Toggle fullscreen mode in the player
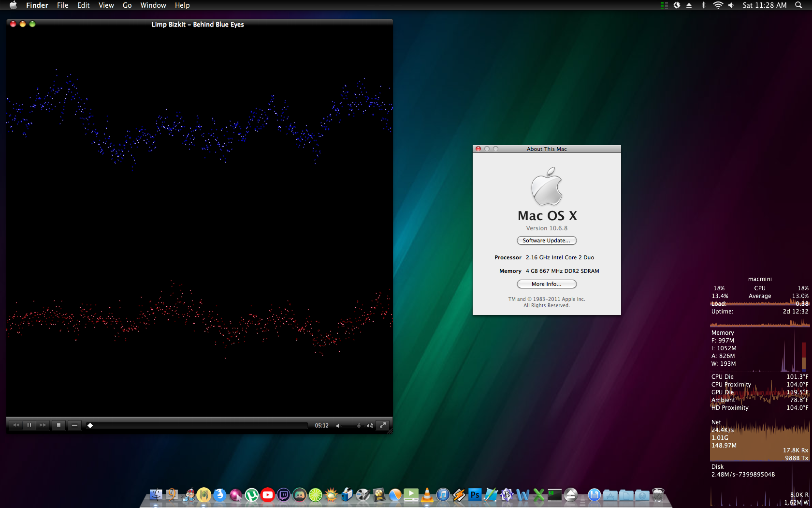Image resolution: width=812 pixels, height=508 pixels. pyautogui.click(x=382, y=425)
